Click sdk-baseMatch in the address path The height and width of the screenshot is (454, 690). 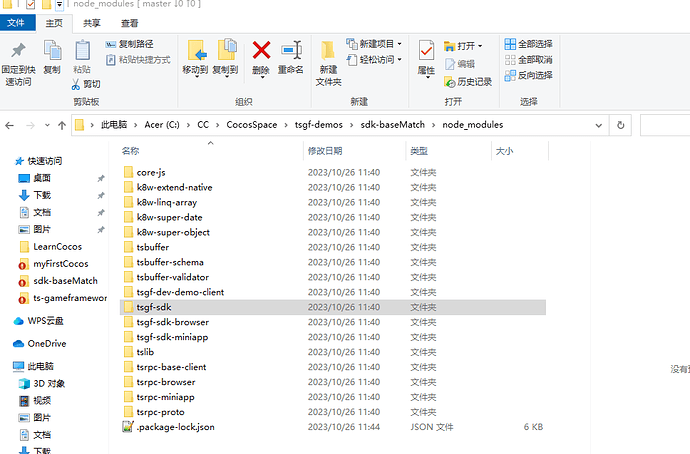(x=393, y=125)
